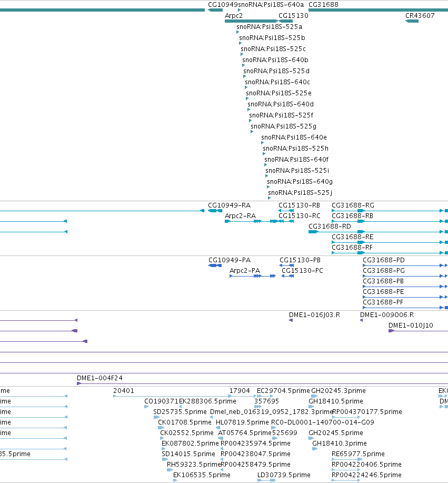Click the CG15130 gene glyph
The image size is (448, 483).
(x=285, y=21)
